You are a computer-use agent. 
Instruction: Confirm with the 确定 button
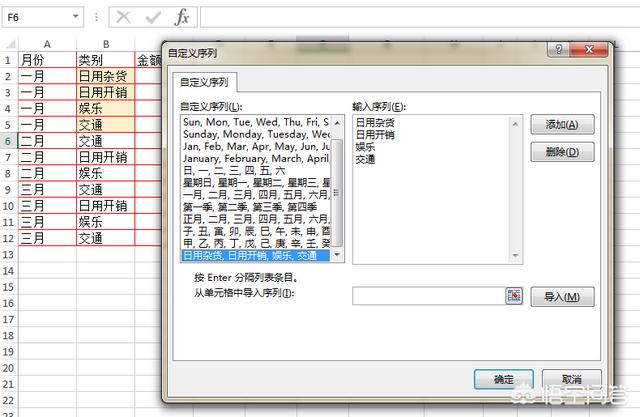coord(504,379)
